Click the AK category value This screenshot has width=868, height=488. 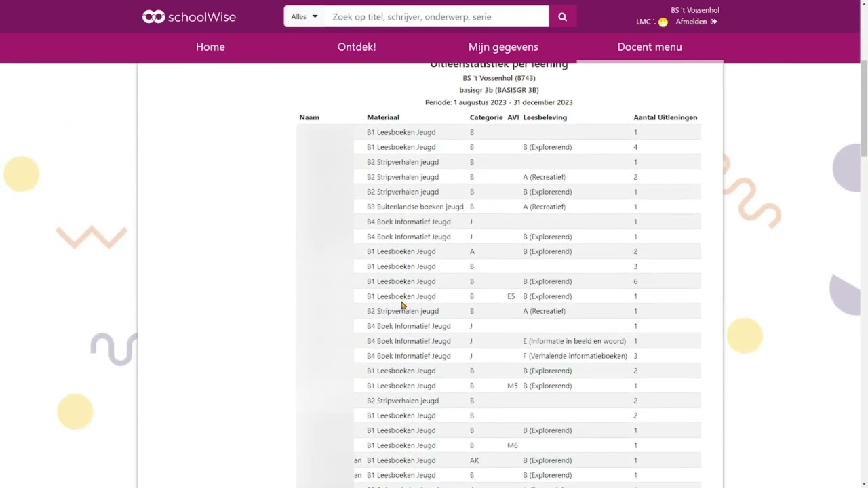click(x=475, y=460)
